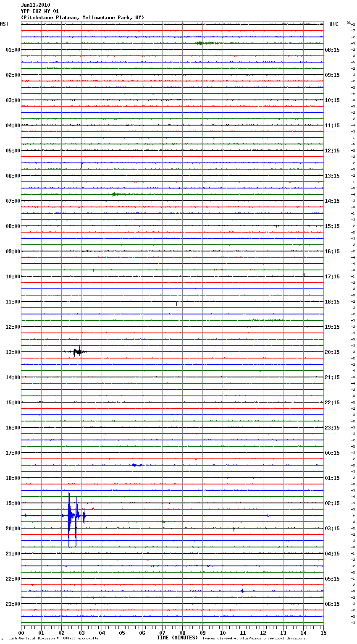Select the 11:00 MST time label
Image resolution: width=357 pixels, height=644 pixels.
(x=13, y=302)
